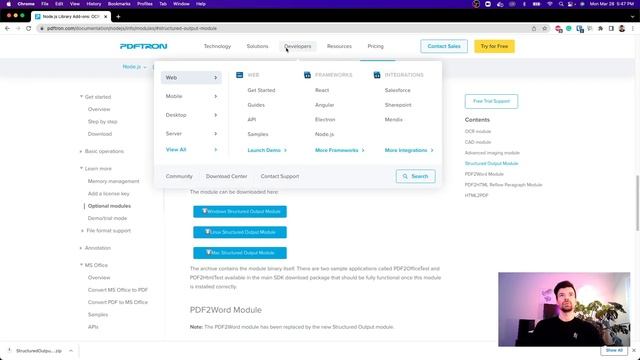Screen dimensions: 640x360
Task: Click the Frameworks section icon
Action: (307, 75)
